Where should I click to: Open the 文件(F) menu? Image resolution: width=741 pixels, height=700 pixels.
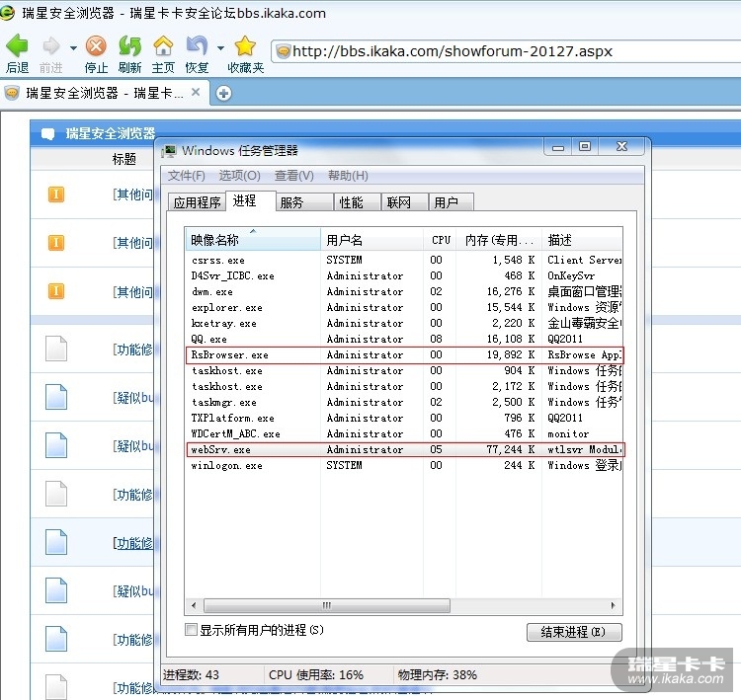[x=186, y=176]
